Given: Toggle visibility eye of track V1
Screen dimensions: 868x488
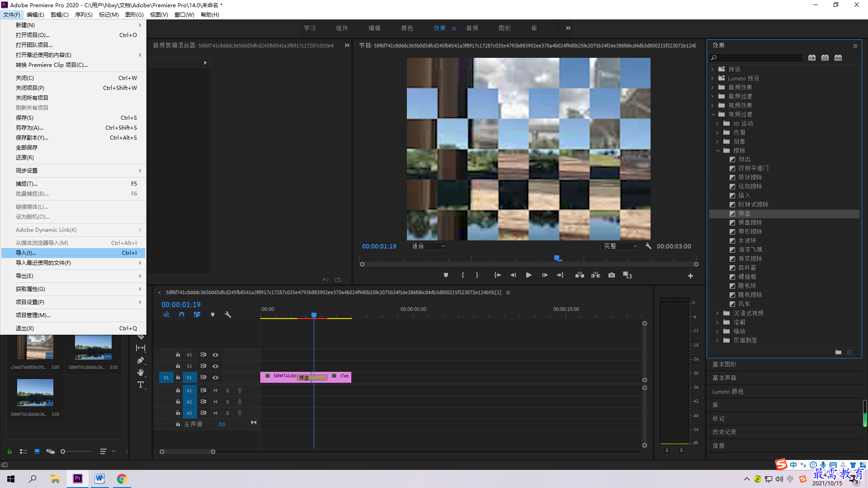Looking at the screenshot, I should point(216,377).
